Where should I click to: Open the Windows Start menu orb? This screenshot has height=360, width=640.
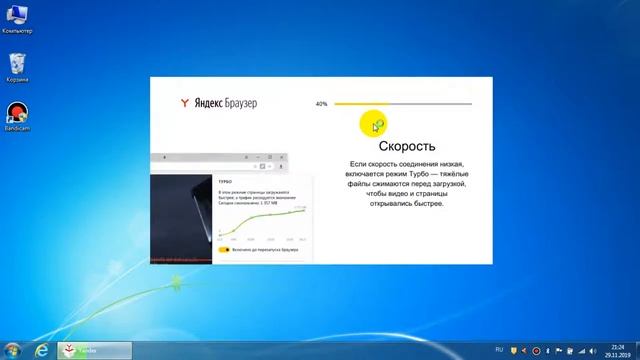click(12, 351)
